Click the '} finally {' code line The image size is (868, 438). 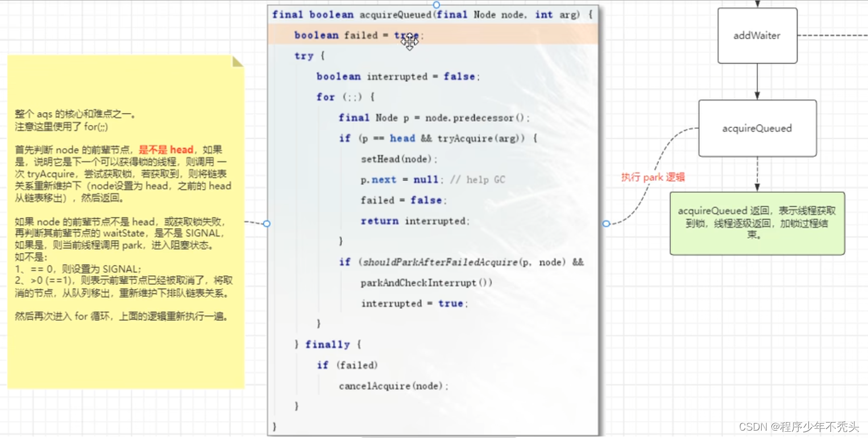click(327, 344)
